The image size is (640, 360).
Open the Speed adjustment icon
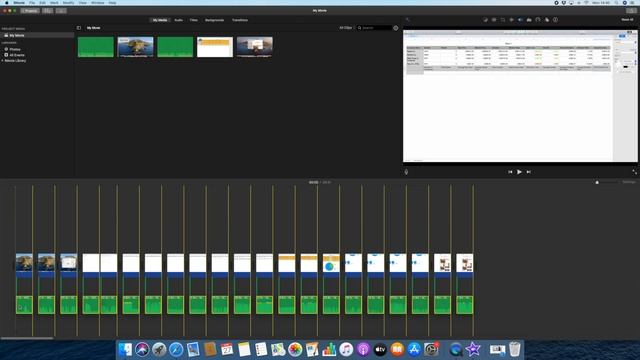click(x=538, y=20)
